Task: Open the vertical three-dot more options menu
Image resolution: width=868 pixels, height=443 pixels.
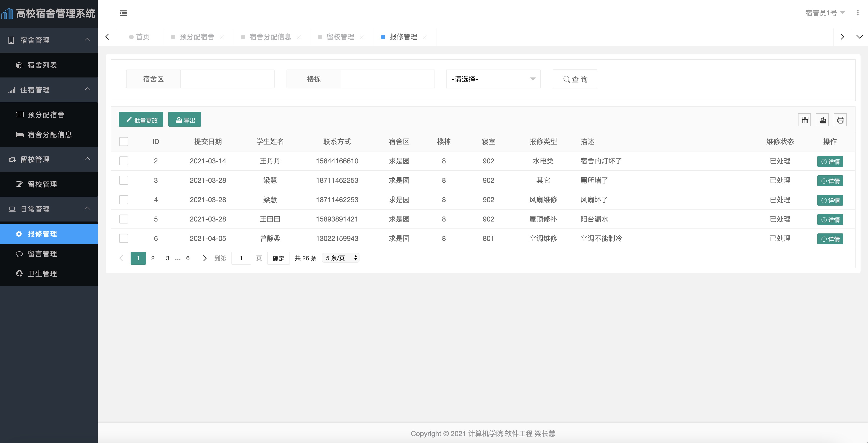Action: (x=858, y=13)
